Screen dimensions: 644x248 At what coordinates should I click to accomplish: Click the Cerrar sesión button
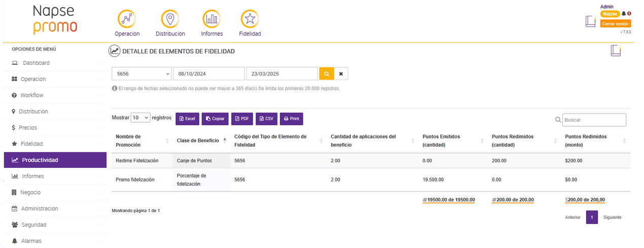pos(615,24)
